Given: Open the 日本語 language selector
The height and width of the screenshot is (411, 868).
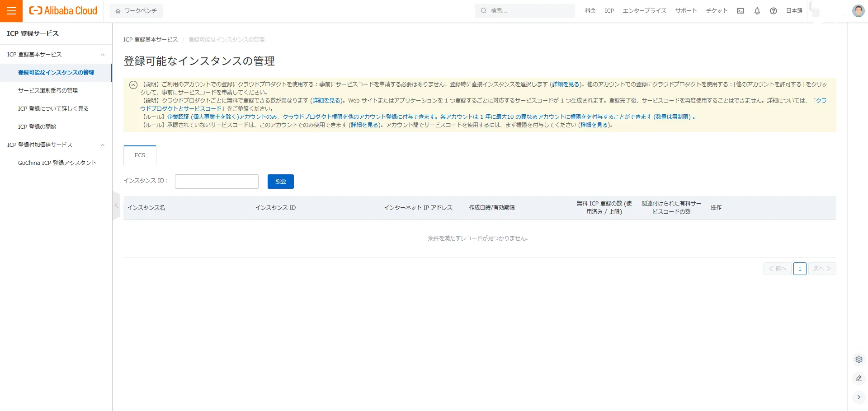Looking at the screenshot, I should coord(794,11).
